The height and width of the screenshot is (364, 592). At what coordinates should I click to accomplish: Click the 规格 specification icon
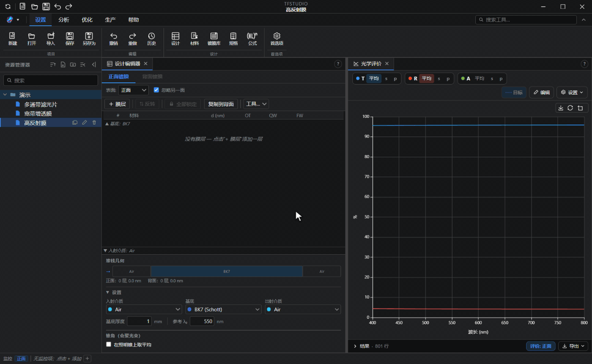click(233, 39)
